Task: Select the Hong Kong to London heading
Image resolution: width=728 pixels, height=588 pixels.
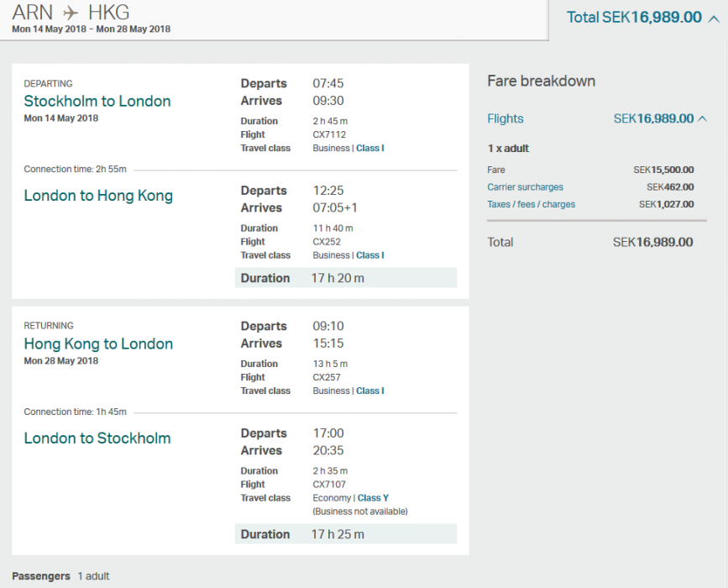Action: (98, 344)
